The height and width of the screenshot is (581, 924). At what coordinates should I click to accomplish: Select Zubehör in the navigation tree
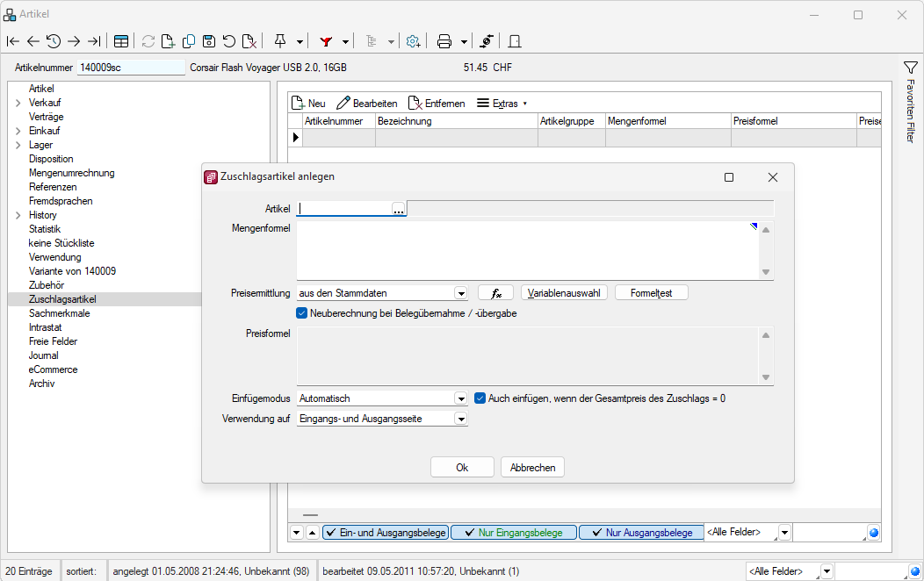47,285
